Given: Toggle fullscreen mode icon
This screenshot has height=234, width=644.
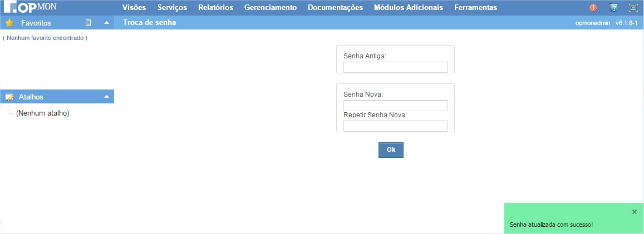Looking at the screenshot, I should pyautogui.click(x=633, y=8).
